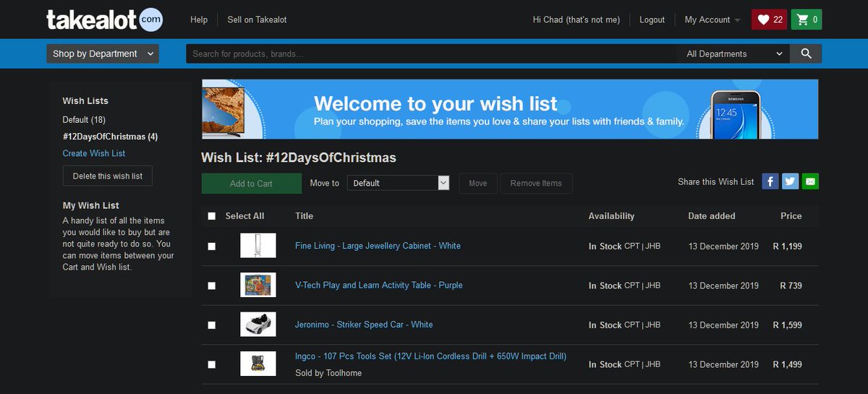Open Fine Living Large Jewellery Cabinet link
Screen dimensions: 868x394
pyautogui.click(x=378, y=246)
